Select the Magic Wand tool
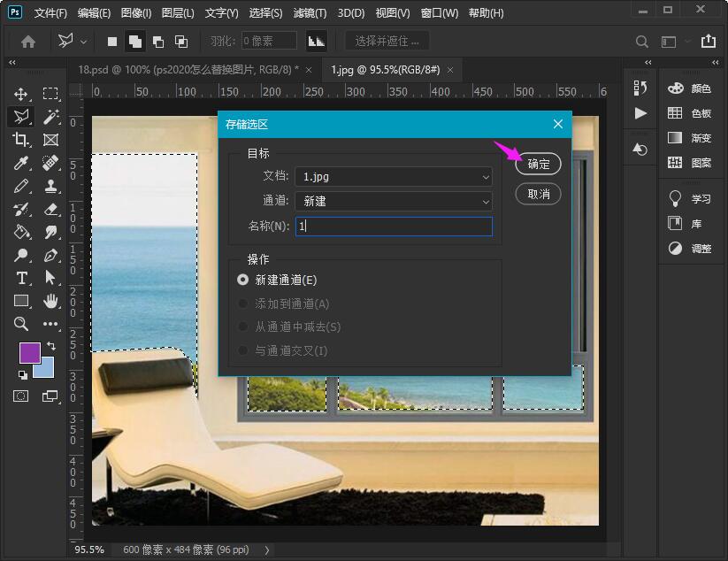Screen dimensions: 728x561 [50, 117]
